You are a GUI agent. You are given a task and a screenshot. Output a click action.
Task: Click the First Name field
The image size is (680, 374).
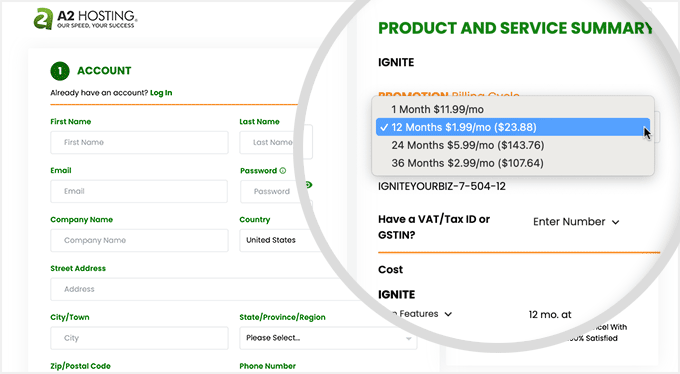(x=139, y=142)
